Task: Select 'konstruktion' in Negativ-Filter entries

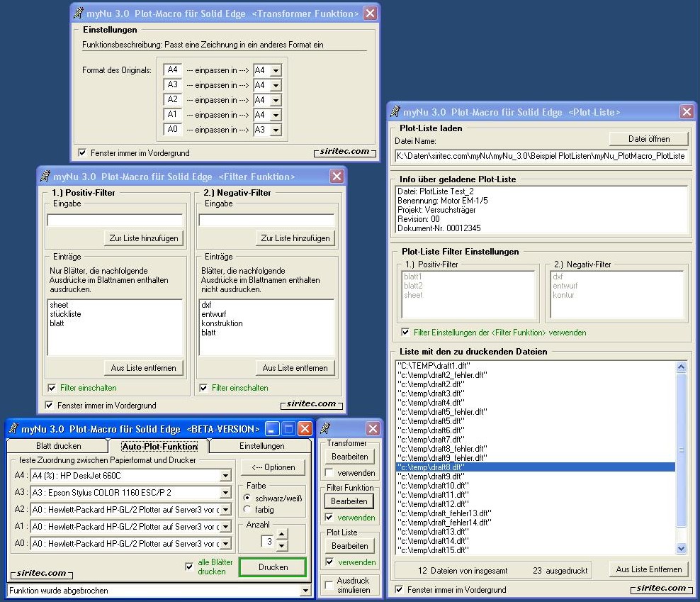Action: (222, 323)
